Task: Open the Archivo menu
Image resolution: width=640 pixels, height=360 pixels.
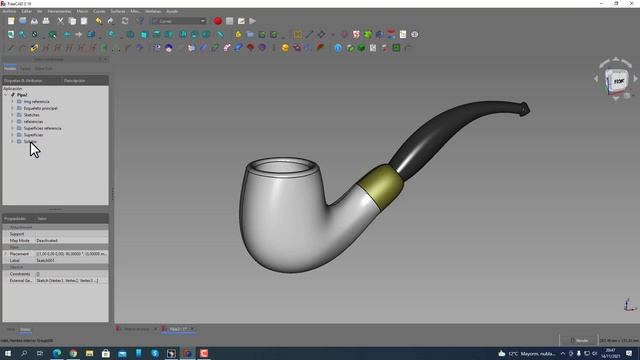Action: 9,11
